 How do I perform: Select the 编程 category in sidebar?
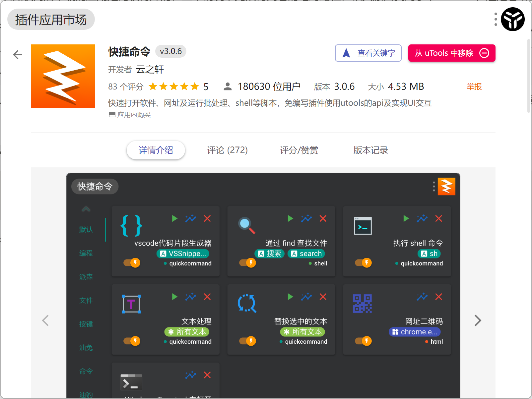(x=86, y=253)
